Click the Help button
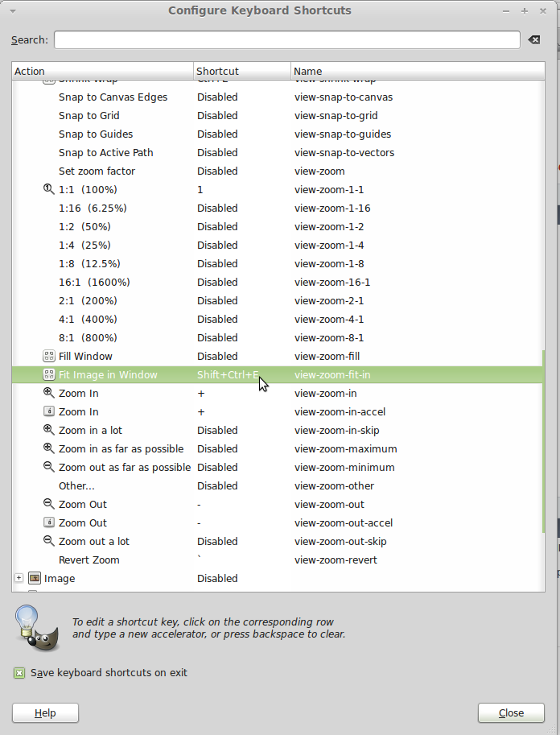This screenshot has height=735, width=560. 45,713
